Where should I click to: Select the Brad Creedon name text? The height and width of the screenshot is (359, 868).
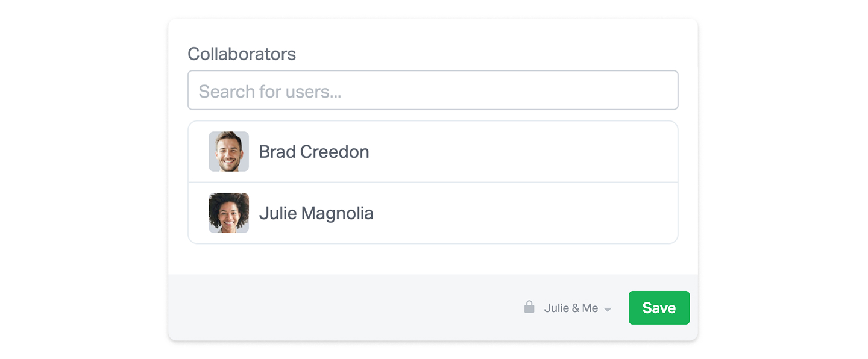pyautogui.click(x=314, y=152)
